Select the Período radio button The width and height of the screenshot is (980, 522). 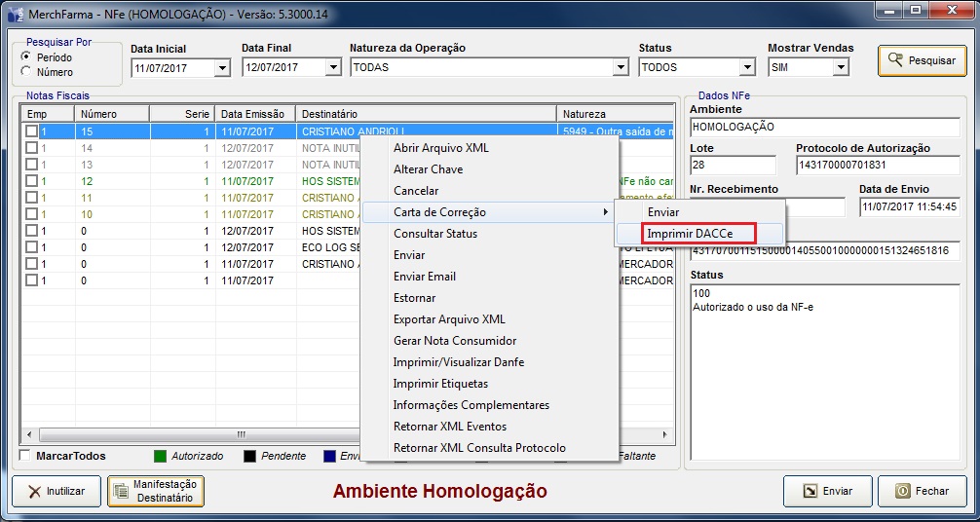tap(26, 57)
